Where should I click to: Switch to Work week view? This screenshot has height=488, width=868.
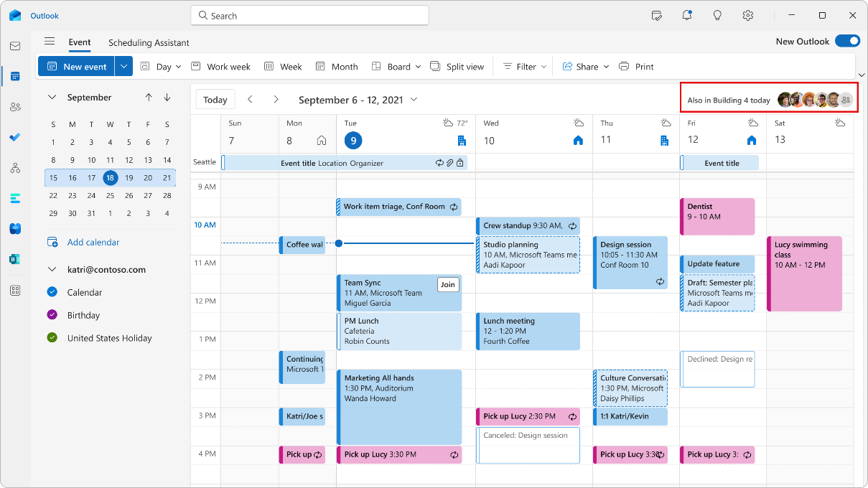click(221, 67)
